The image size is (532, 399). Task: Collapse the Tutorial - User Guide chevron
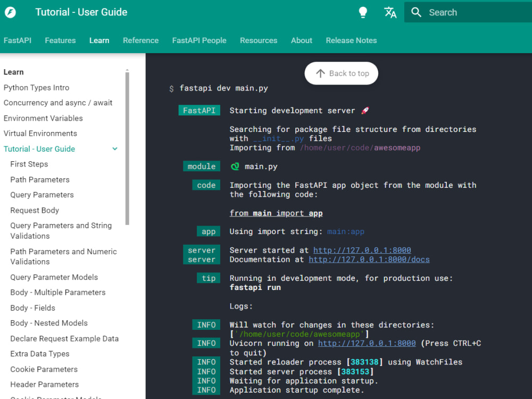(115, 149)
